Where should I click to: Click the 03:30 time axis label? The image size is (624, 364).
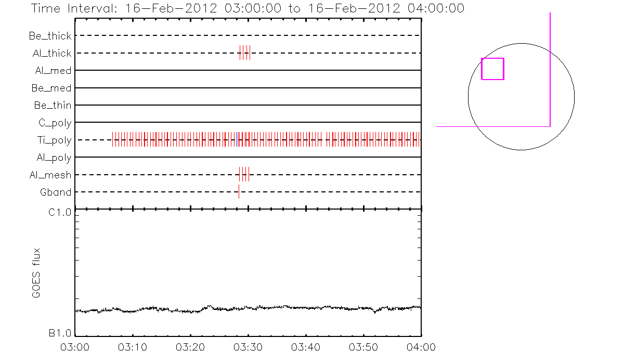click(x=248, y=347)
